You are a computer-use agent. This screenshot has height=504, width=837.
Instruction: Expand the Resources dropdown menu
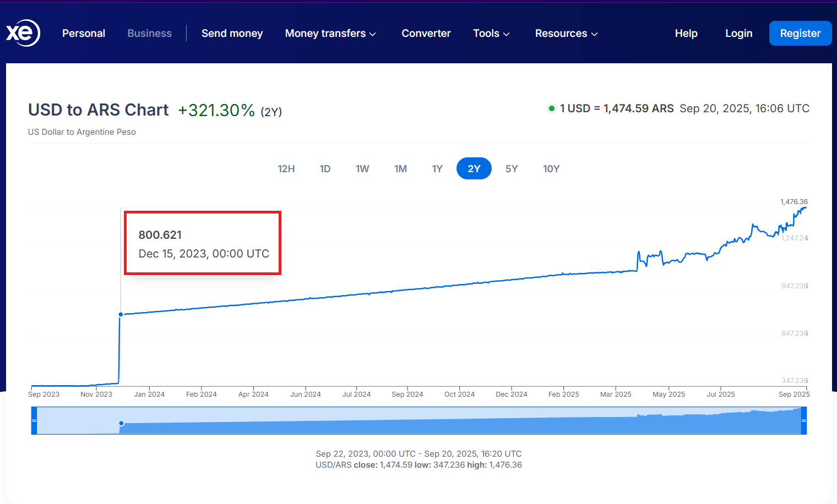click(x=566, y=34)
